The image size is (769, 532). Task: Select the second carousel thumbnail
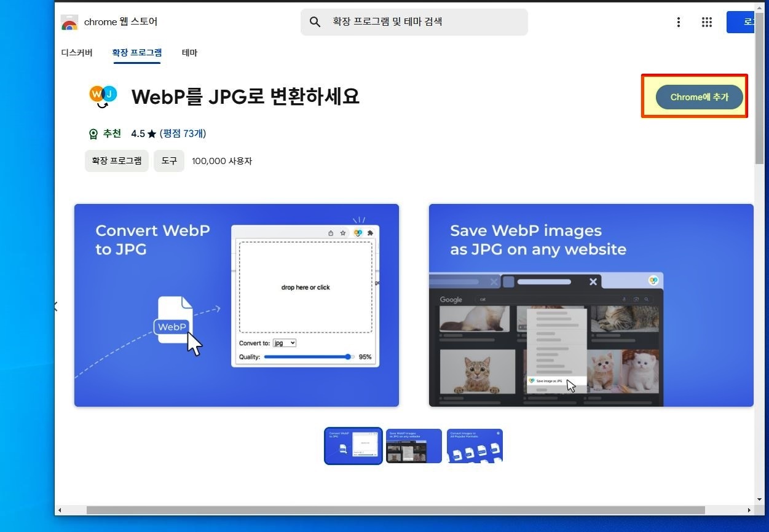[414, 446]
